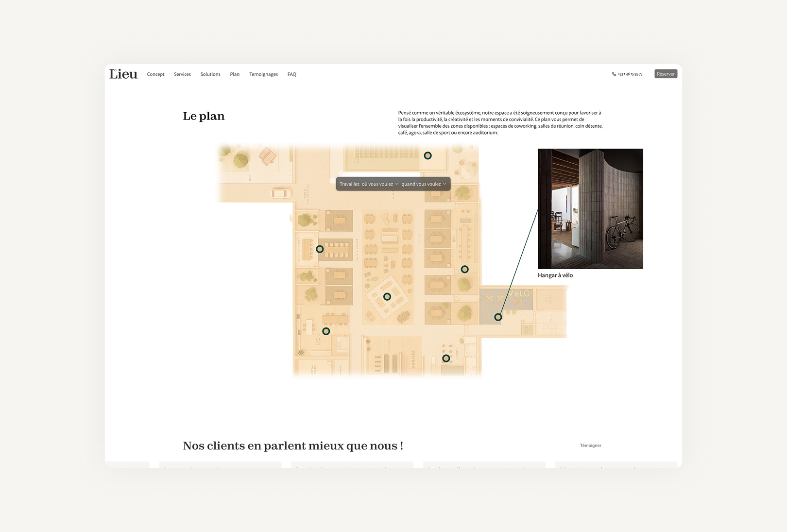The image size is (787, 532).
Task: Select the marker in the Salle à manger
Action: point(320,249)
